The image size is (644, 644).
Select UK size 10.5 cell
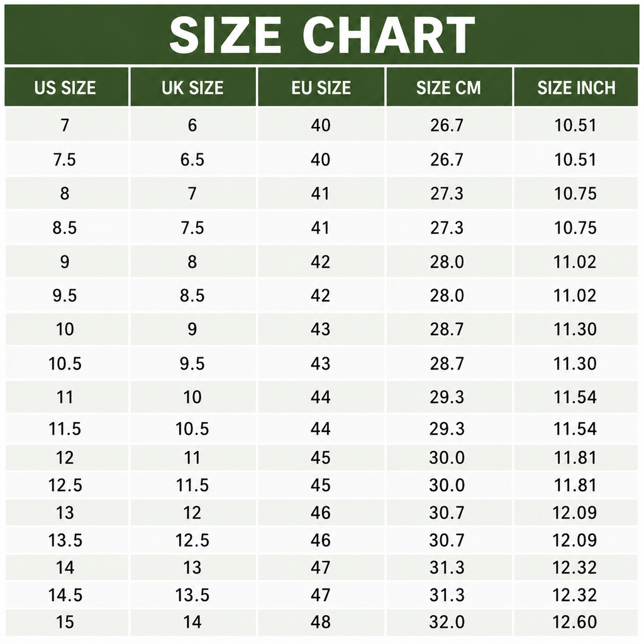193,429
